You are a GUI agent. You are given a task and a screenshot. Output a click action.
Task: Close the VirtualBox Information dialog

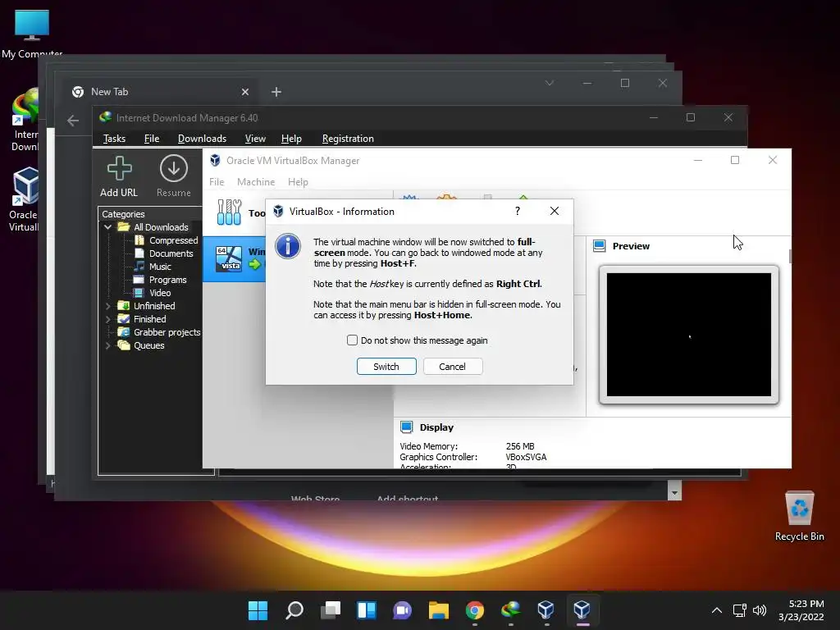coord(555,211)
